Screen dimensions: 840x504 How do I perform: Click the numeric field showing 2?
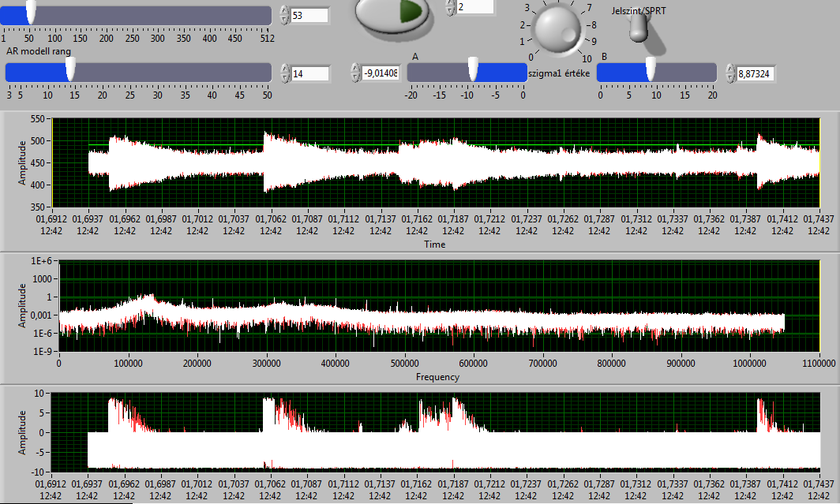tap(474, 7)
